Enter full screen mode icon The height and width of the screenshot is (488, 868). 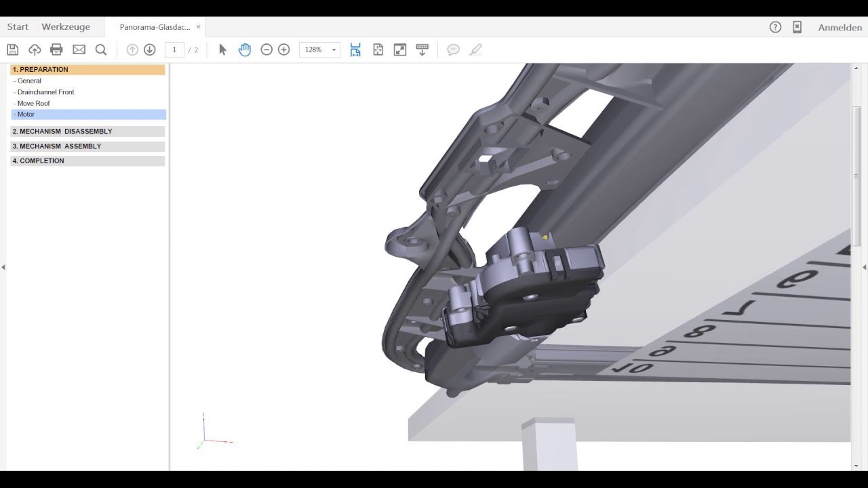[x=400, y=49]
